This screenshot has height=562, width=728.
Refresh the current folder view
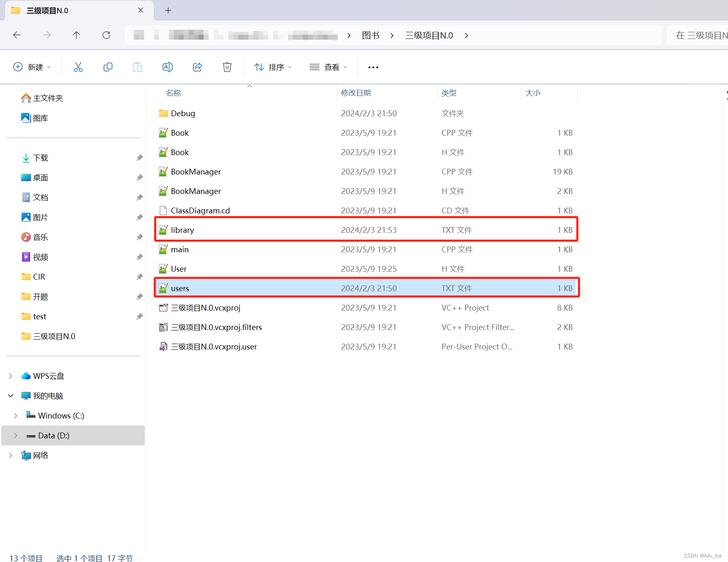[106, 35]
